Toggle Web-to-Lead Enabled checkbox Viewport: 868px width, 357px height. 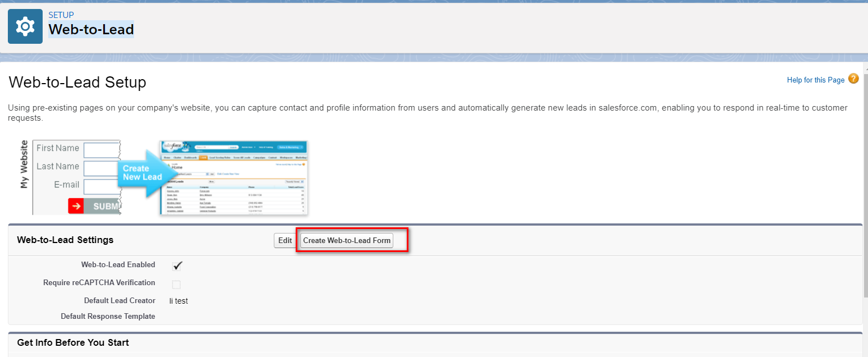pyautogui.click(x=177, y=266)
